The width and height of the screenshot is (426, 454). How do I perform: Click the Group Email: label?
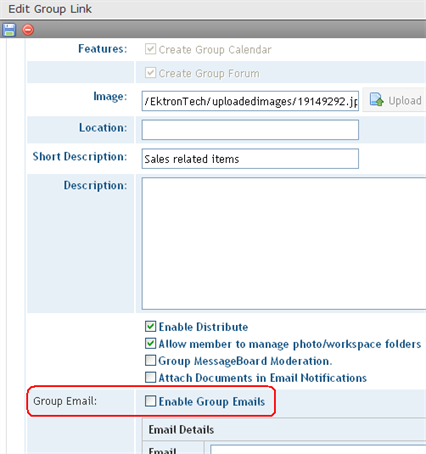point(65,401)
